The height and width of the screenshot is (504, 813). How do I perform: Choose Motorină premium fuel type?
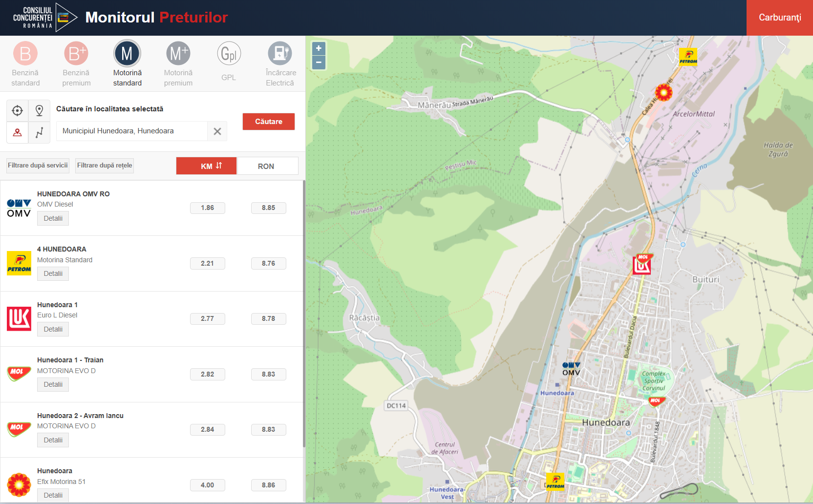(x=178, y=54)
